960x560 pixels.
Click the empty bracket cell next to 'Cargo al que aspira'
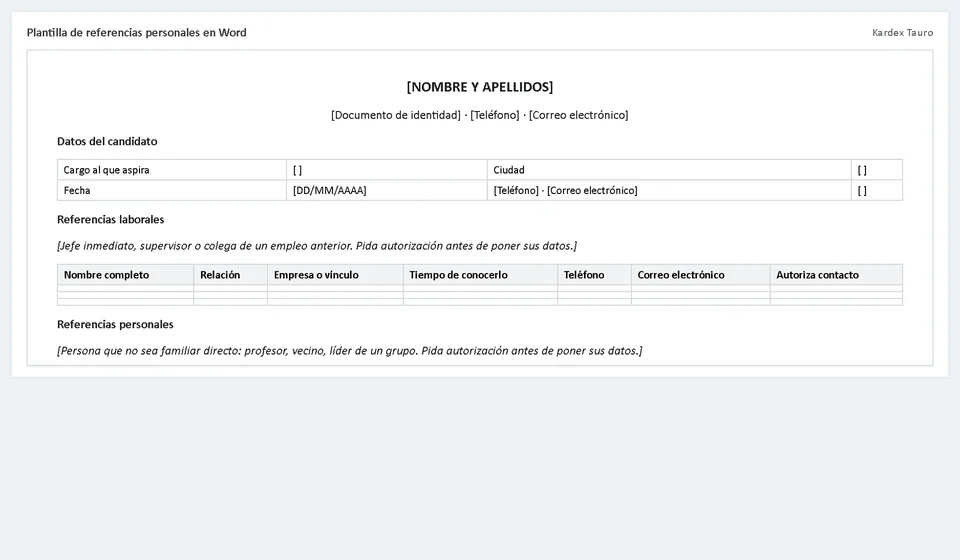coord(387,170)
